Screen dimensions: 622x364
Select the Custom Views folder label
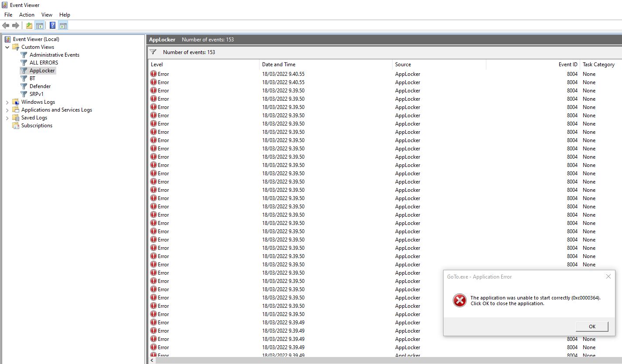pyautogui.click(x=38, y=47)
